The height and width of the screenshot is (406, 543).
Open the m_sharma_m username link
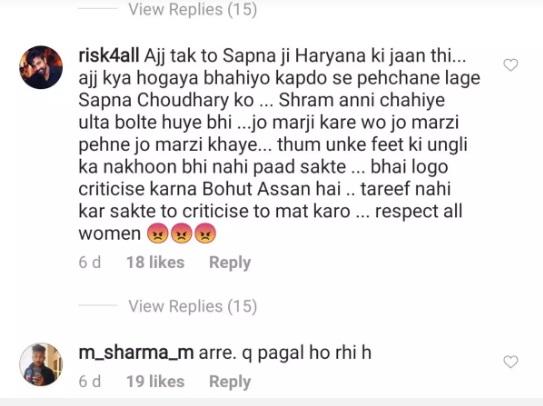point(136,353)
